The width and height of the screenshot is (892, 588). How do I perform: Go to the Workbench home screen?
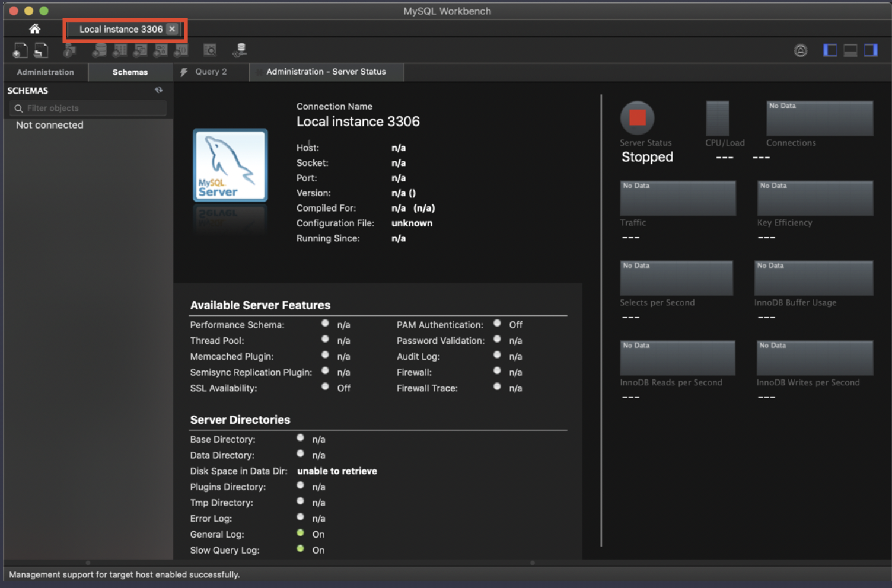pyautogui.click(x=34, y=28)
